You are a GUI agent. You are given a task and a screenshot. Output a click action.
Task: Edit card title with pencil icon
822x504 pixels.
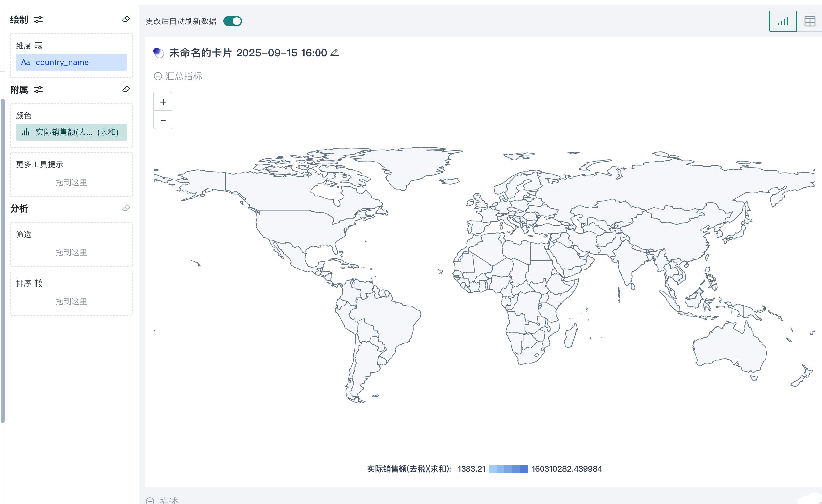click(x=335, y=53)
